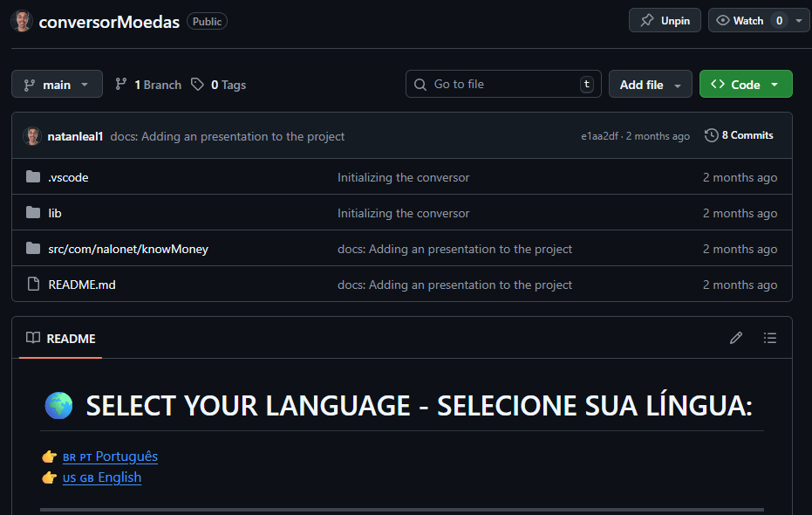Click the .vscode folder icon
This screenshot has height=515, width=812.
[x=33, y=177]
